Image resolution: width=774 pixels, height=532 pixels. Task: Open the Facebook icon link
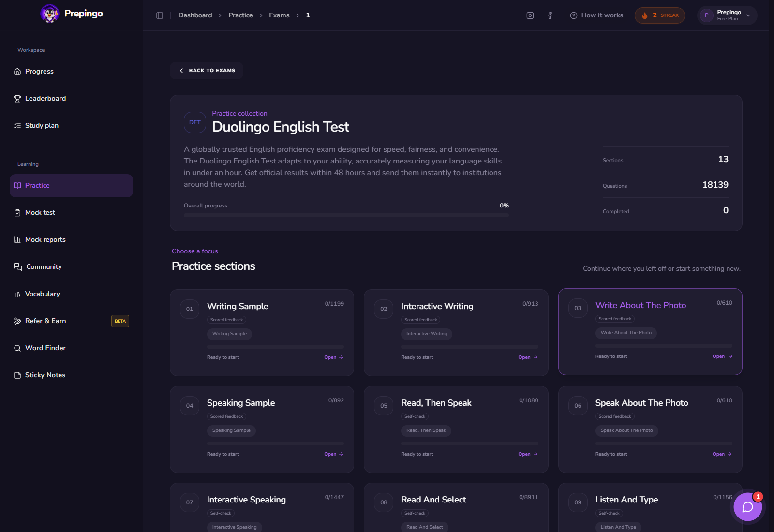[550, 15]
